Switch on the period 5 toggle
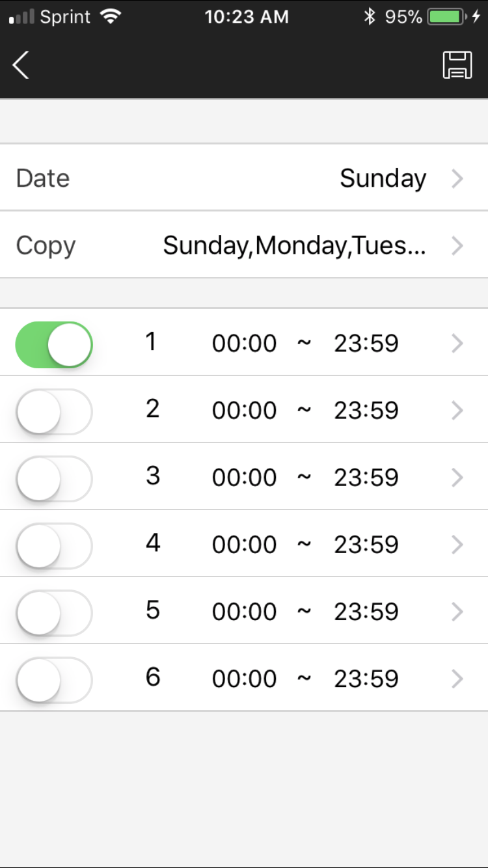The width and height of the screenshot is (488, 868). (x=54, y=612)
